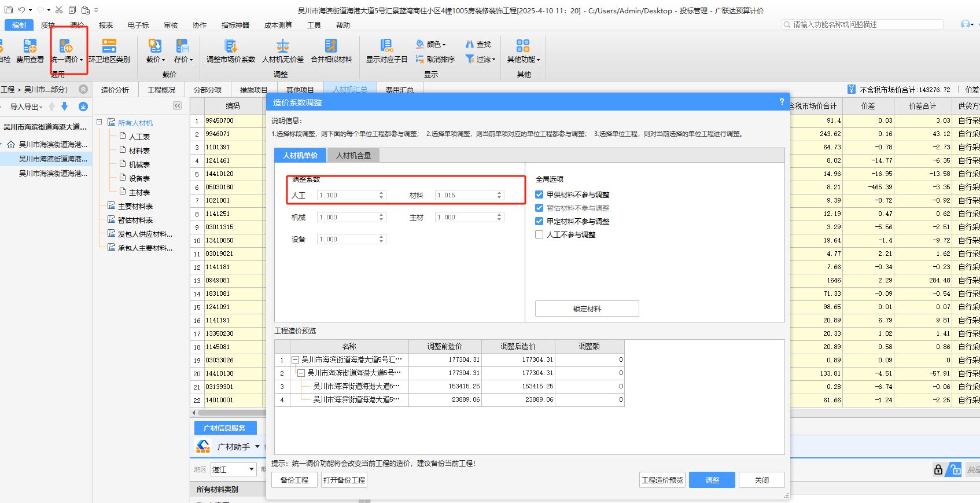Toggle 暂估材料不参与调整 checkbox
Image resolution: width=980 pixels, height=503 pixels.
point(539,208)
